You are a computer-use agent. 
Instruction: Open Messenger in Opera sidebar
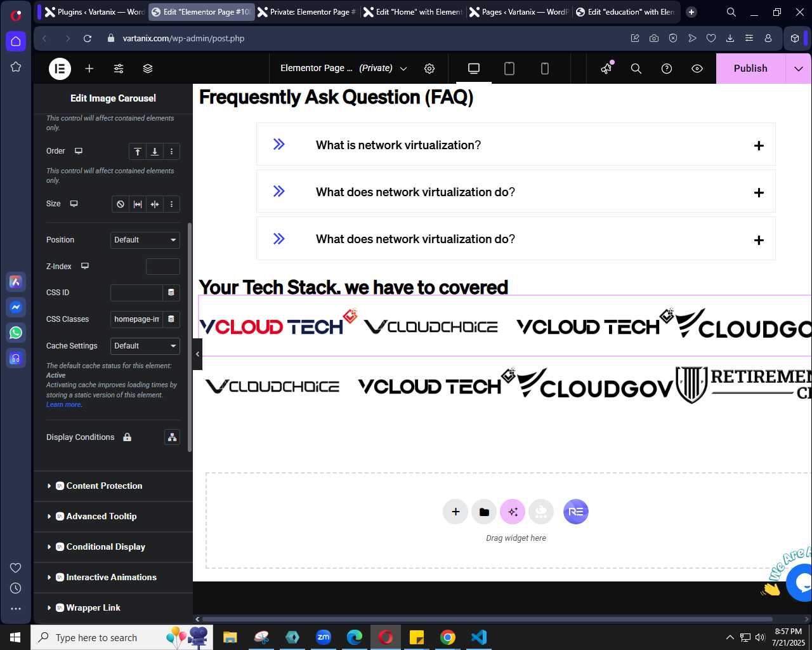tap(16, 307)
